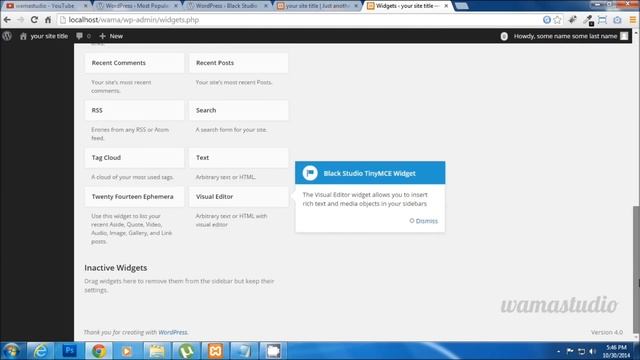The image size is (640, 360).
Task: Click the browser back arrow
Action: point(7,20)
